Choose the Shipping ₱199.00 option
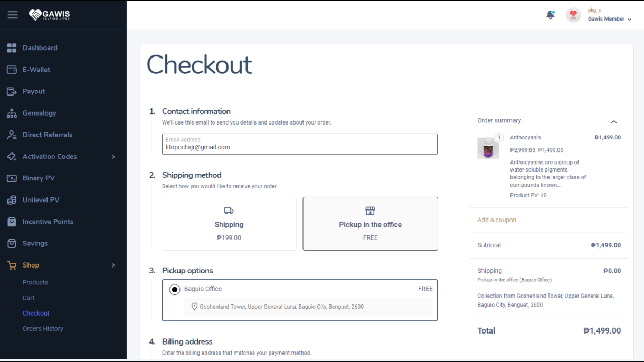This screenshot has width=644, height=362. (x=229, y=224)
